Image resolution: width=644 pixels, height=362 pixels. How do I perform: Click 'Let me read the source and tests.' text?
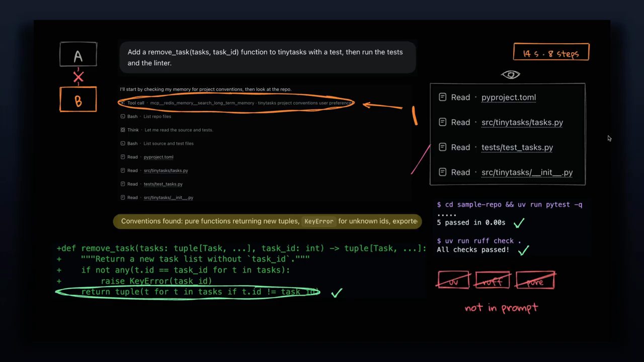pos(179,130)
